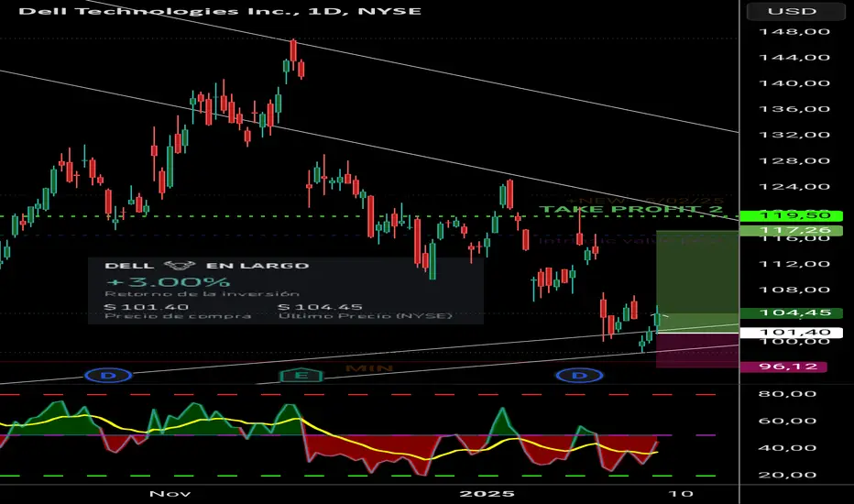Open the D dividend marker before November
This screenshot has width=854, height=504.
pyautogui.click(x=108, y=376)
